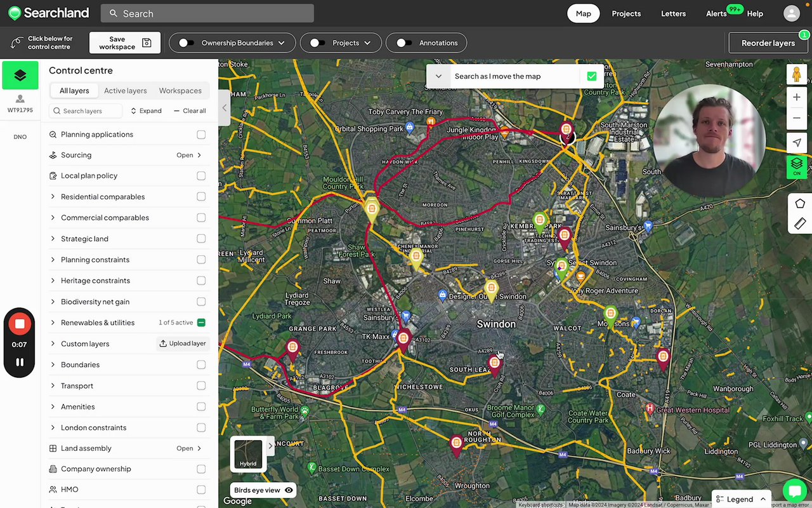The image size is (812, 508).
Task: Expand Transport layer group
Action: click(x=53, y=385)
